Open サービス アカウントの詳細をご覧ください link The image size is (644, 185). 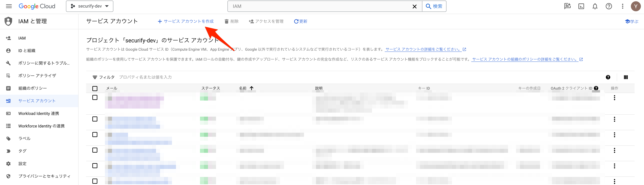click(x=425, y=49)
